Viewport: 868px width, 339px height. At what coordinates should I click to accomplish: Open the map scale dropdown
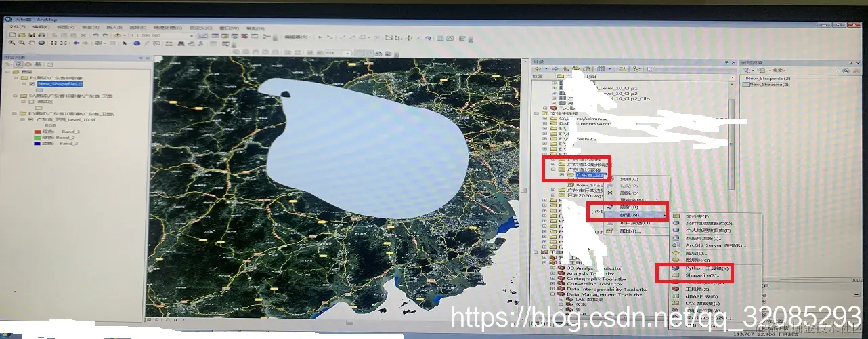(192, 35)
